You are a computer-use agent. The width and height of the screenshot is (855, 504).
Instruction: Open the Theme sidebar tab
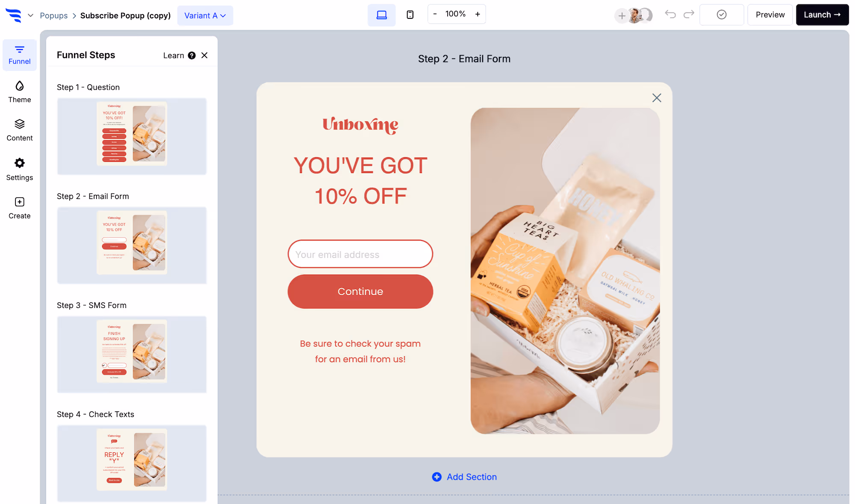point(20,92)
